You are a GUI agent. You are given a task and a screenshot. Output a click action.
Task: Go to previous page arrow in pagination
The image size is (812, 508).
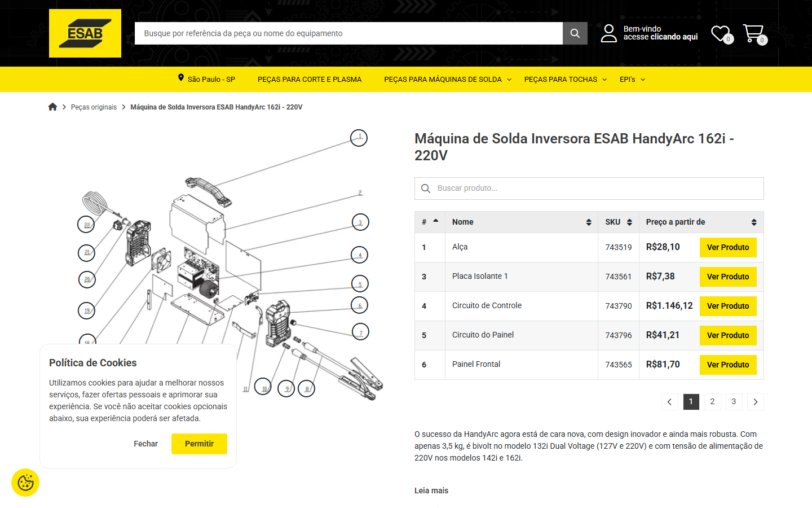pyautogui.click(x=669, y=402)
